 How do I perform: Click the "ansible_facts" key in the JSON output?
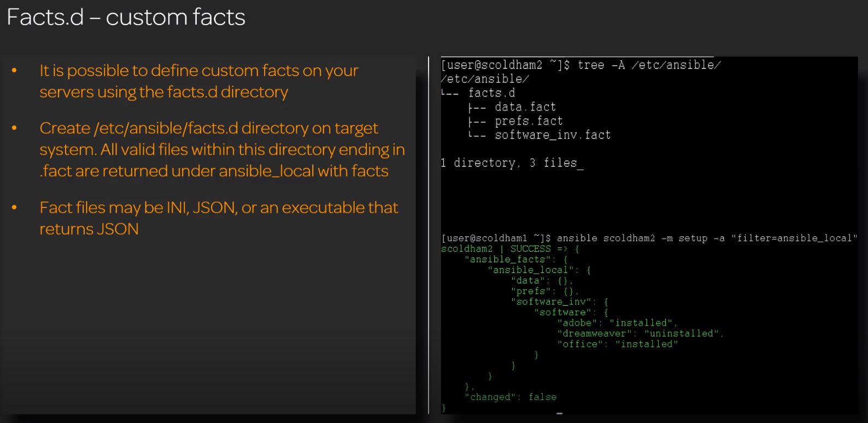(509, 259)
